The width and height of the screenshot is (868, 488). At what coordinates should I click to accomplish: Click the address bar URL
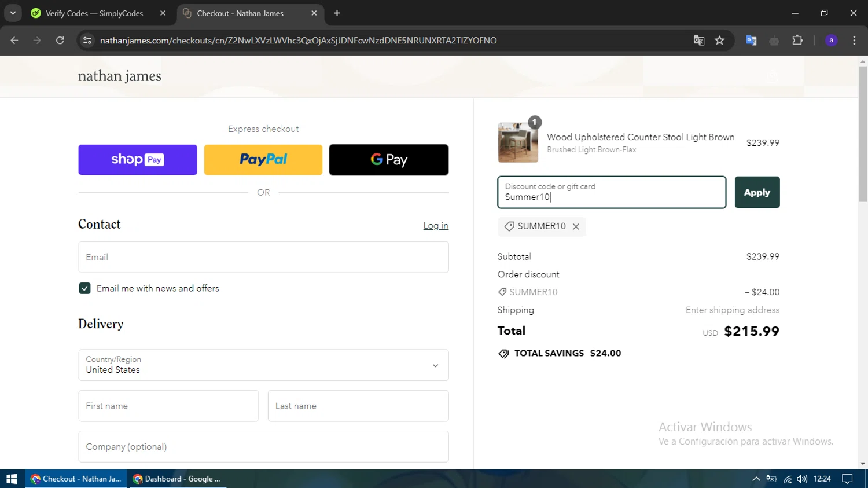[x=298, y=41]
